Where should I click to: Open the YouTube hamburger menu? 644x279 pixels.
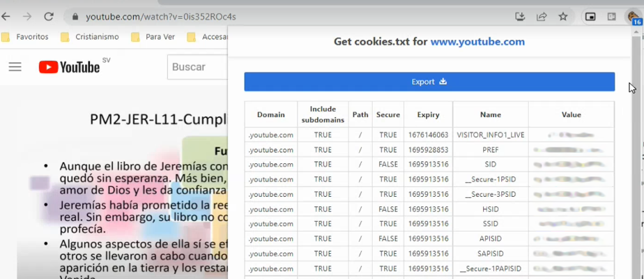point(15,67)
